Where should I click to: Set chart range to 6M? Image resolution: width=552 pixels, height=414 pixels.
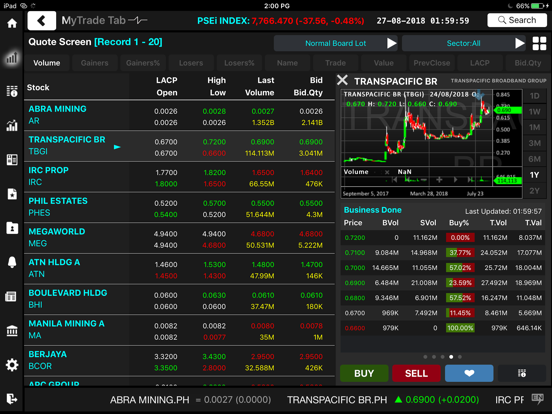(534, 159)
